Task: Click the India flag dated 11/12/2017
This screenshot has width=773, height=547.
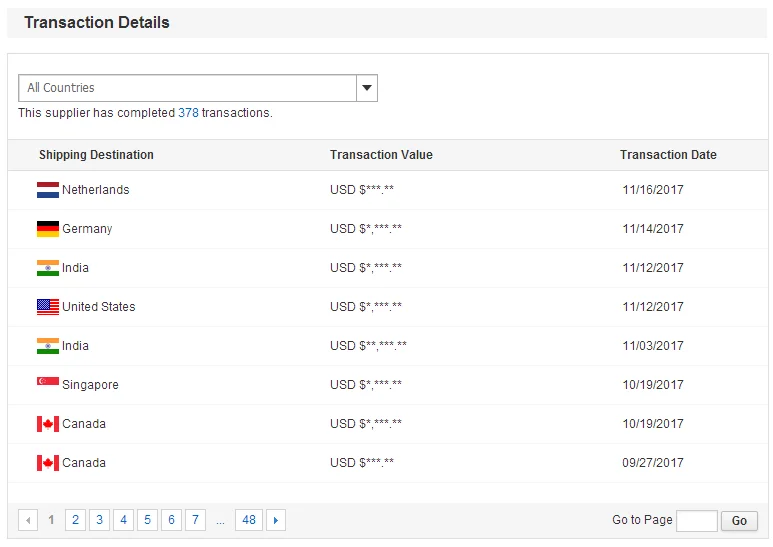Action: (x=48, y=268)
